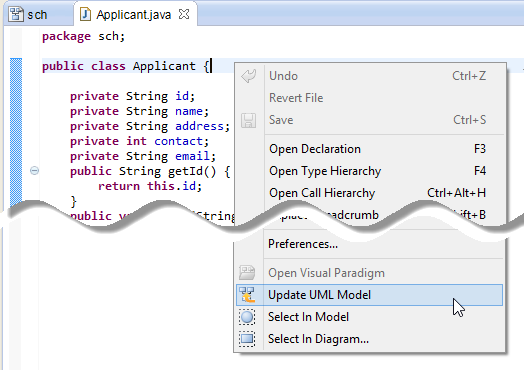Click the 'private String address;' line

coord(150,126)
